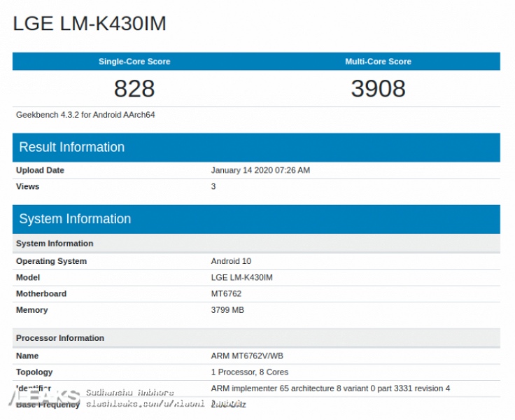The width and height of the screenshot is (515, 420).
Task: Click the slashleaks watermark logo
Action: tap(41, 396)
